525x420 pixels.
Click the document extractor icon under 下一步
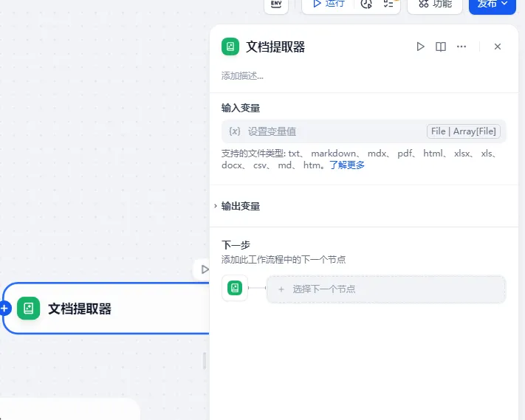[235, 288]
